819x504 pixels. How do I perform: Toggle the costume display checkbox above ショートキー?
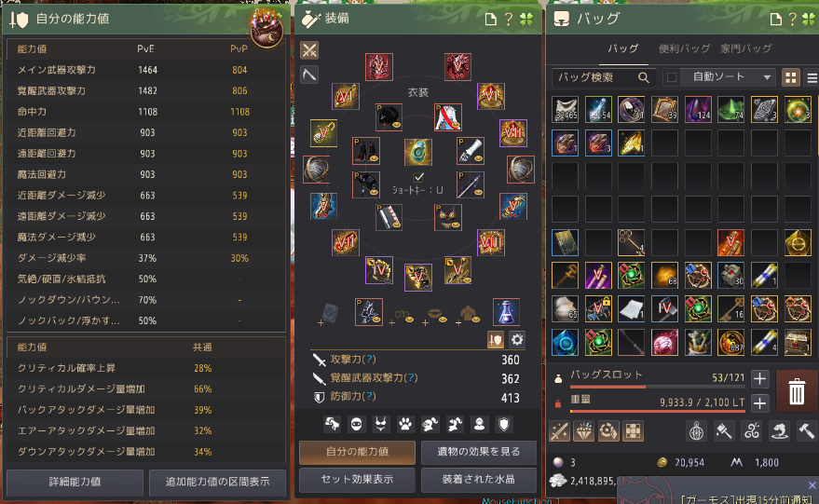[418, 177]
